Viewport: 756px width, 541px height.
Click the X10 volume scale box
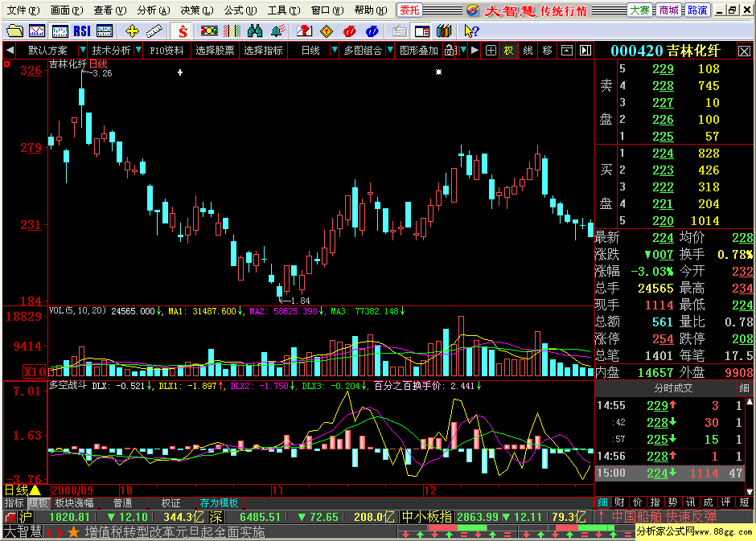(x=35, y=371)
